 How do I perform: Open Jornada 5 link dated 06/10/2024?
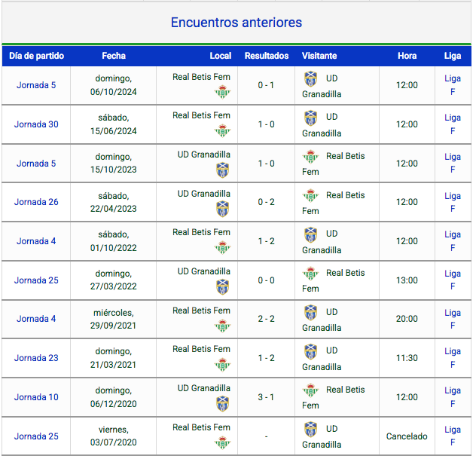click(36, 86)
